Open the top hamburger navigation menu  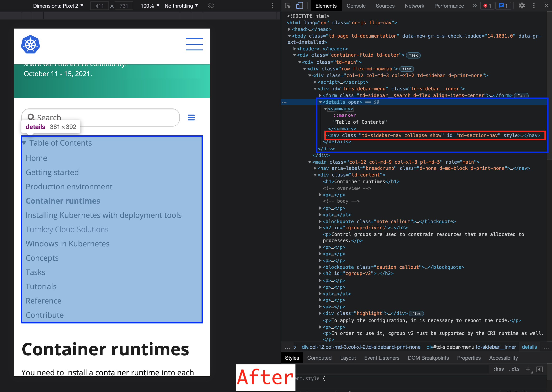[x=194, y=44]
